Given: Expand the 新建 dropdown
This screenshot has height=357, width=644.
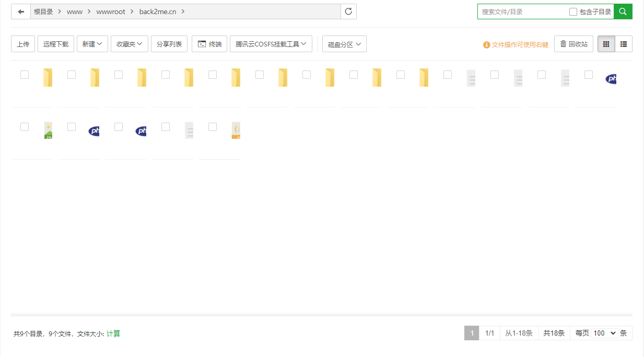Looking at the screenshot, I should coord(92,44).
